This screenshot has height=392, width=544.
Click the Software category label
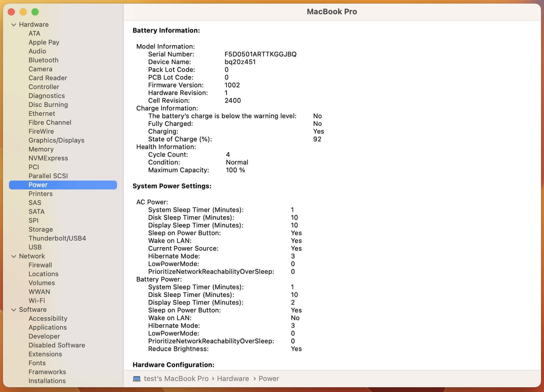pyautogui.click(x=33, y=309)
